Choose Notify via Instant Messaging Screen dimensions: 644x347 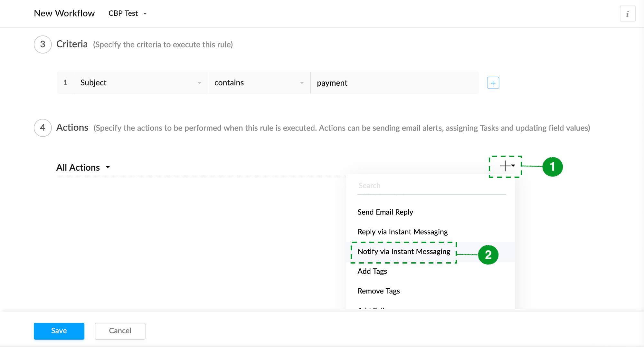point(404,252)
